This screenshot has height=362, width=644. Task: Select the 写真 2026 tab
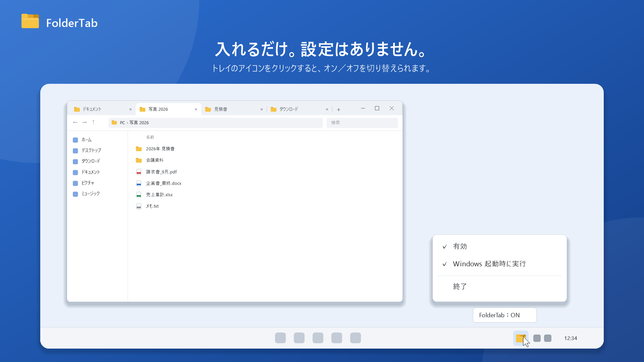168,109
